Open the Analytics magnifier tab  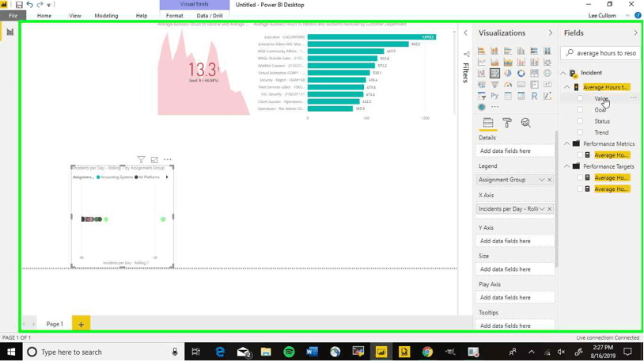[525, 123]
